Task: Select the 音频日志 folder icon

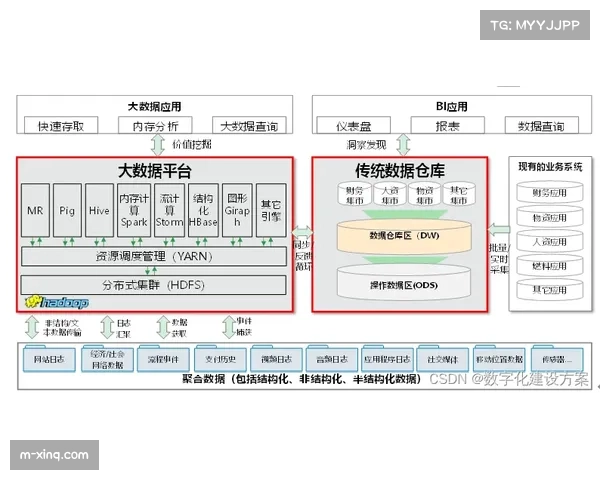Action: 332,358
